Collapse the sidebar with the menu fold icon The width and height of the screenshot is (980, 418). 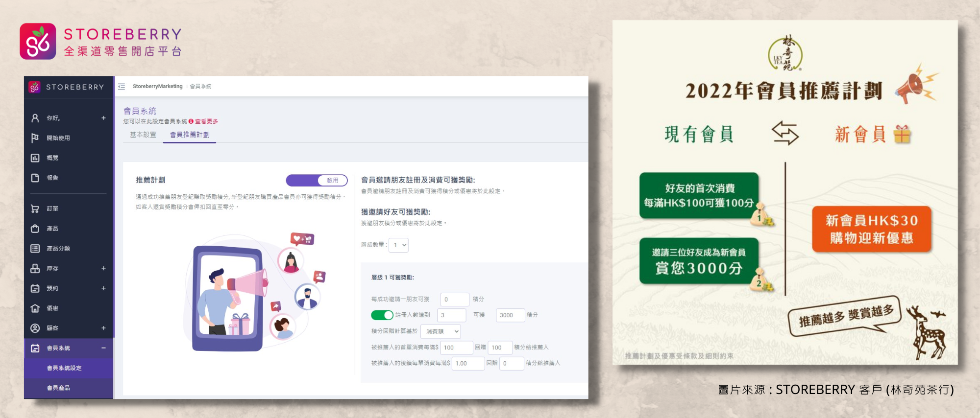coord(122,87)
